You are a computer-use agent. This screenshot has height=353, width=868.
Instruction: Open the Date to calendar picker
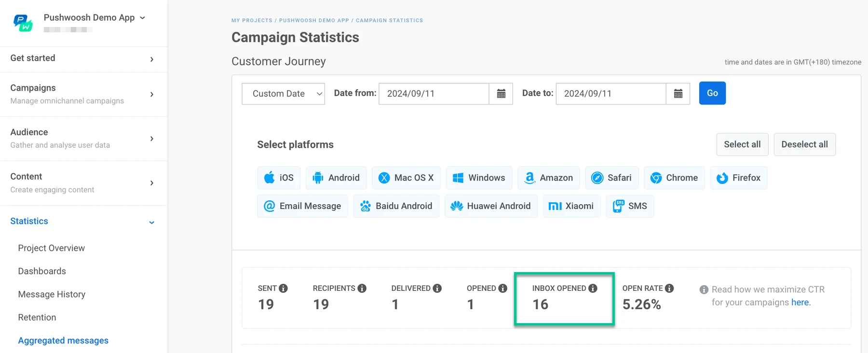pyautogui.click(x=678, y=93)
